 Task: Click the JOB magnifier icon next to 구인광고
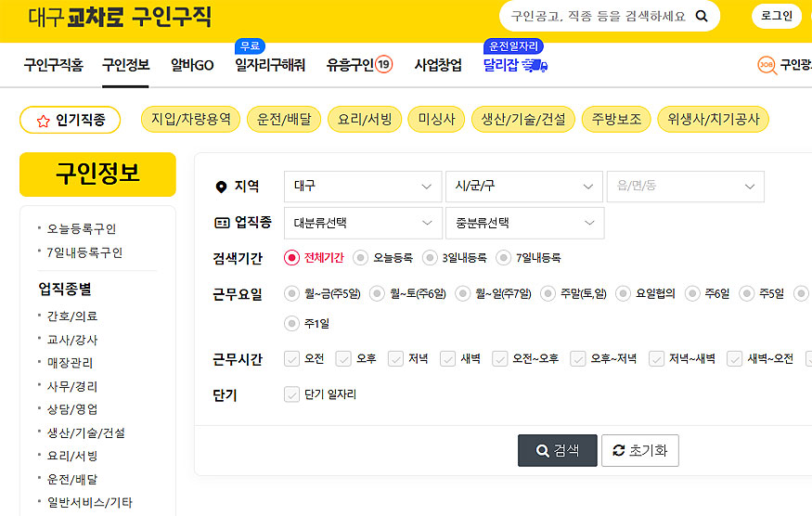(767, 65)
